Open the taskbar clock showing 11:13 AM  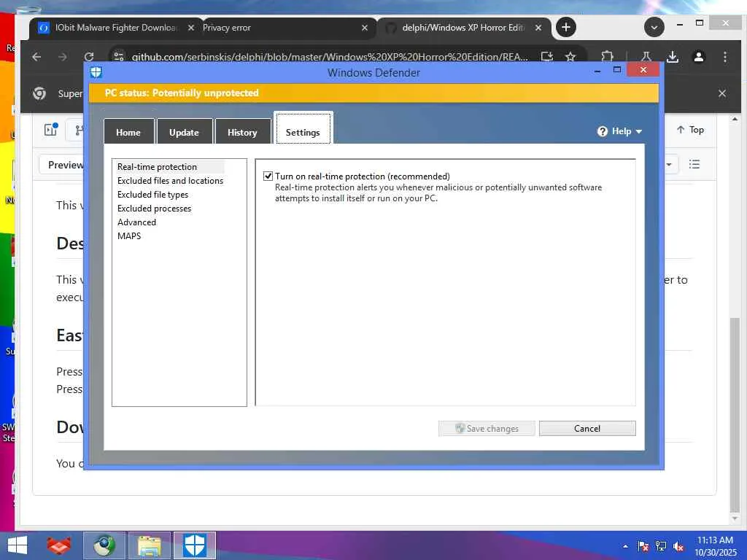(x=716, y=546)
